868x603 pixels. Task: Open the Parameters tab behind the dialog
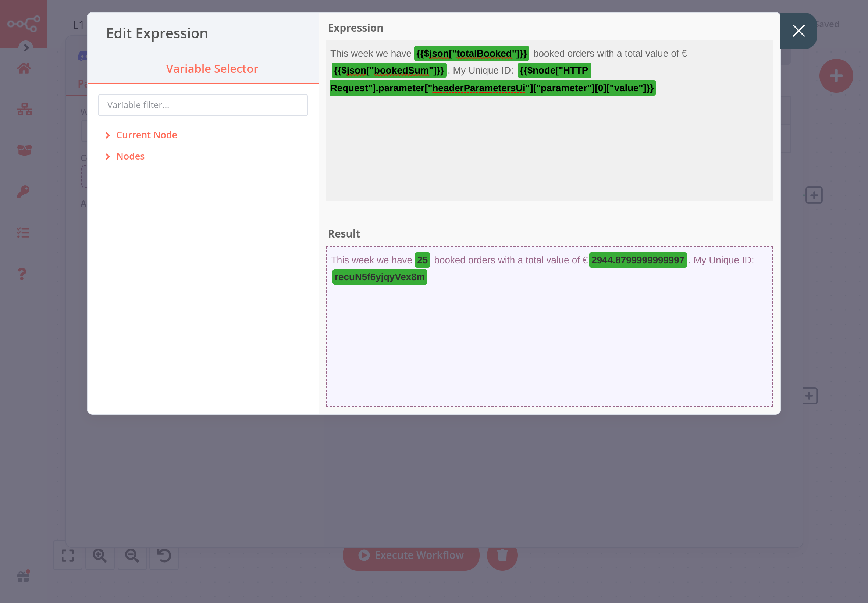point(82,83)
